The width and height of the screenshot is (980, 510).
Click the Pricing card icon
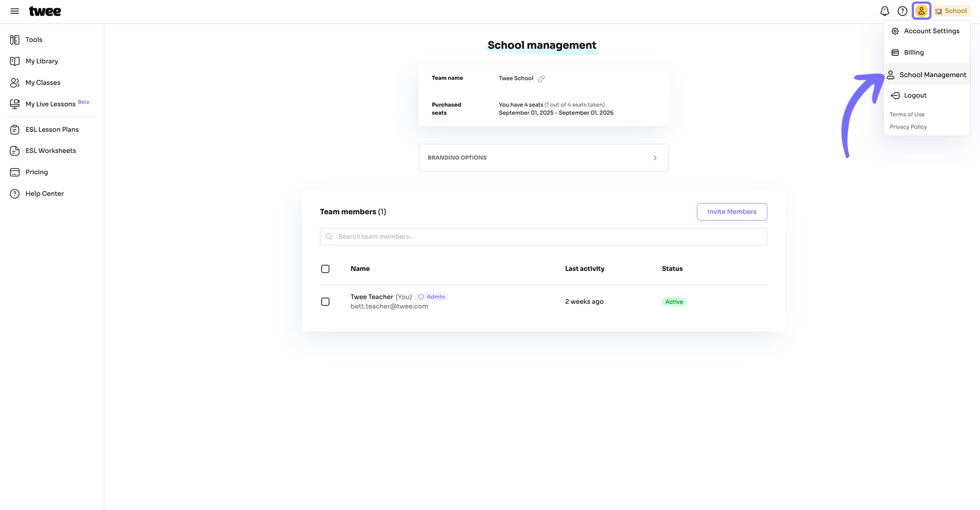pyautogui.click(x=15, y=172)
